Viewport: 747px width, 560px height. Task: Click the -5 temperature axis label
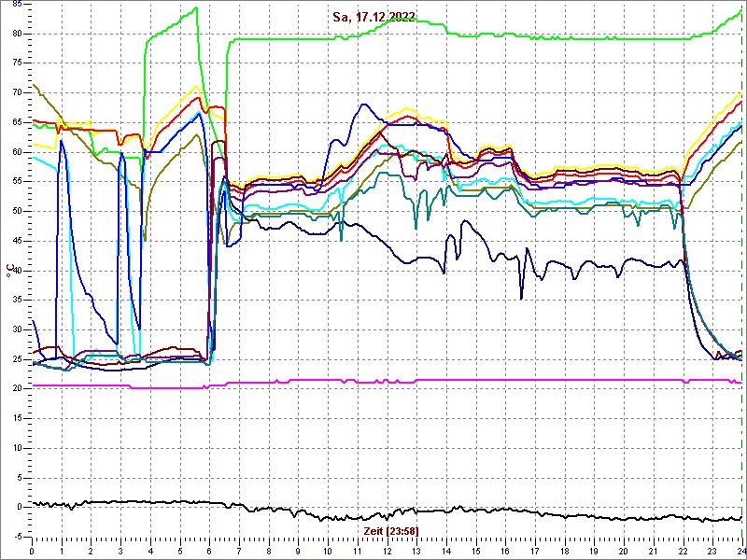18,536
